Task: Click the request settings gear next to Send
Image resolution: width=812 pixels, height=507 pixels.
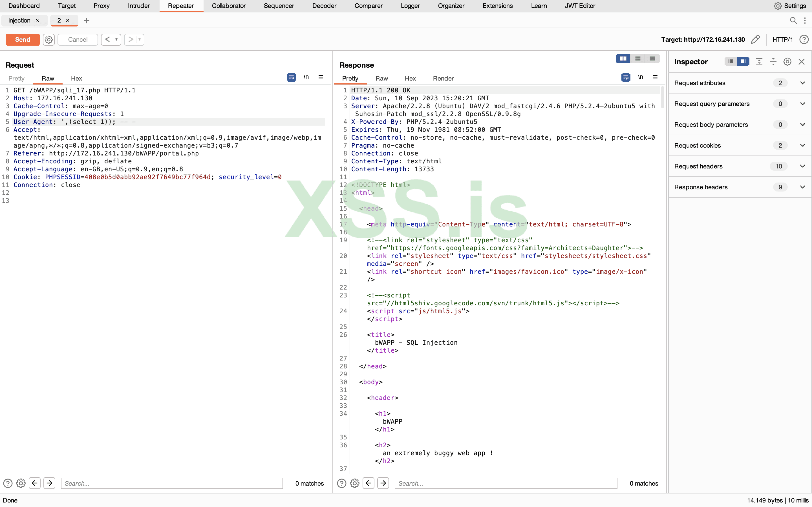Action: pos(49,39)
